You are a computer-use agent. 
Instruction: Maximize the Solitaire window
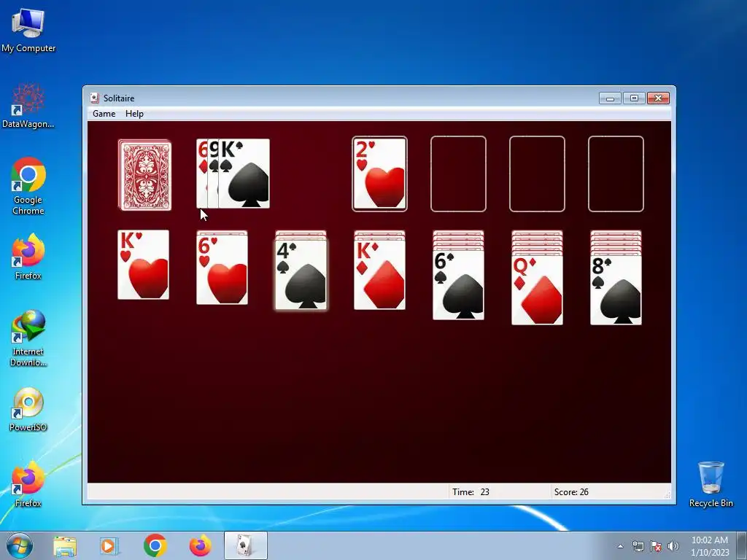(634, 98)
